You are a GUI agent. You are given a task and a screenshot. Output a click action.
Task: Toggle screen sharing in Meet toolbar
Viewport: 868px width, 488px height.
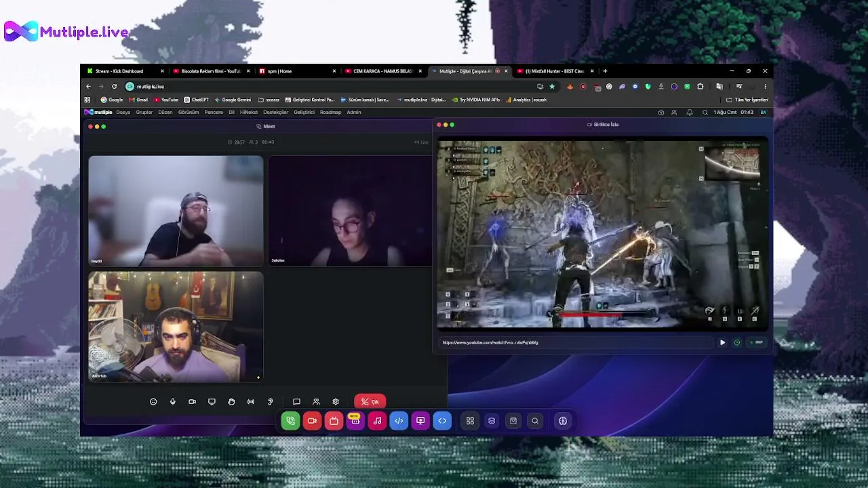pyautogui.click(x=212, y=402)
